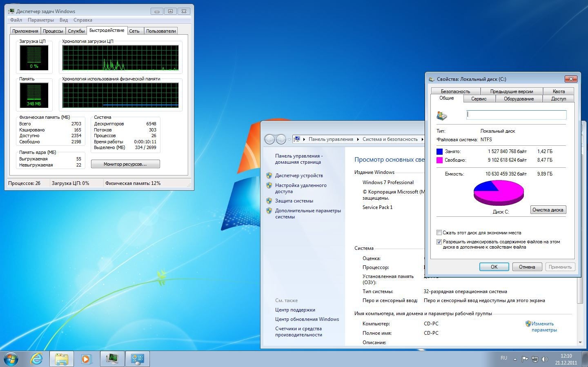The width and height of the screenshot is (588, 367).
Task: Open 'Справка' menu in Task Manager
Action: coord(83,20)
